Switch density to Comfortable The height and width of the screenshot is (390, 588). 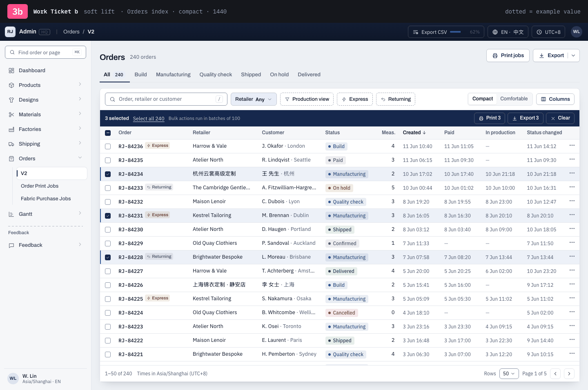click(514, 99)
